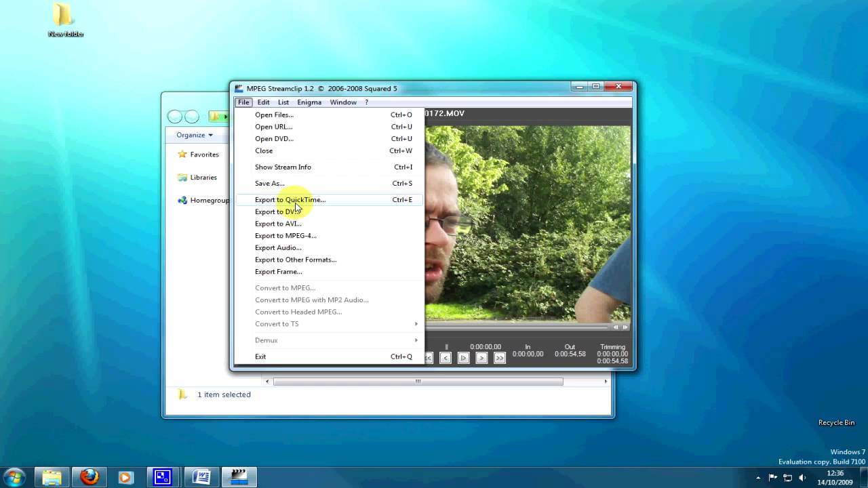868x488 pixels.
Task: Select Show Stream Info
Action: tap(329, 167)
